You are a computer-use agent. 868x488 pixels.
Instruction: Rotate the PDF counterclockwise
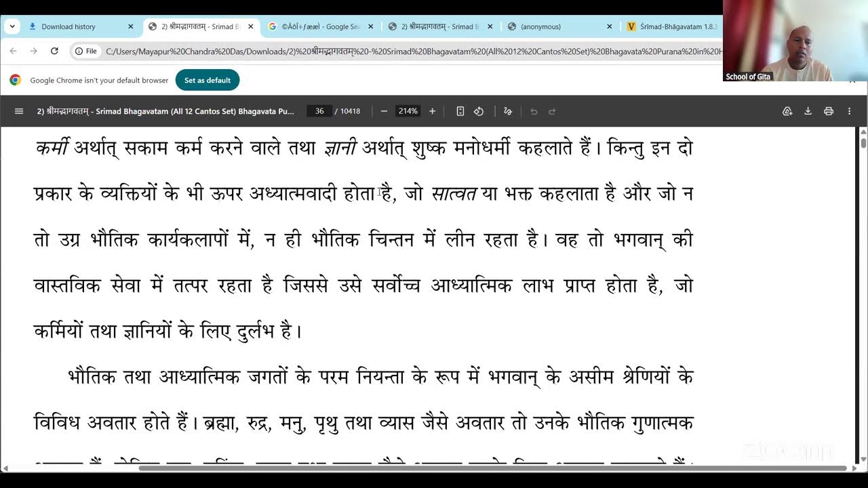click(x=479, y=111)
